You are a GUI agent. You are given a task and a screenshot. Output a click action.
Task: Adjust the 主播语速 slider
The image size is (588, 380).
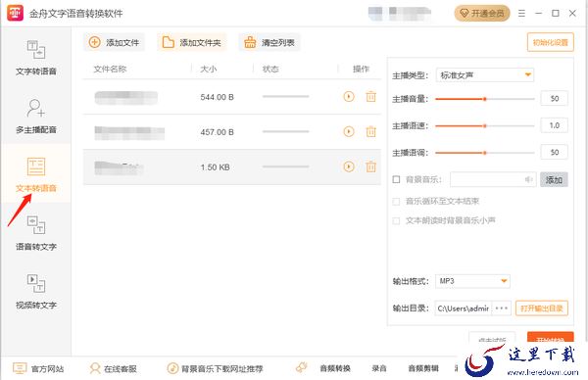point(485,126)
